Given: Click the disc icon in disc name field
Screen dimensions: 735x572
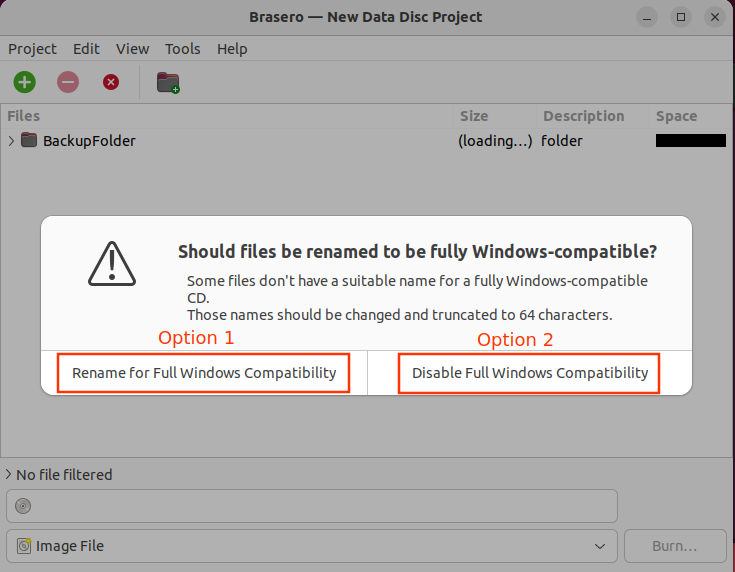Looking at the screenshot, I should pos(23,506).
